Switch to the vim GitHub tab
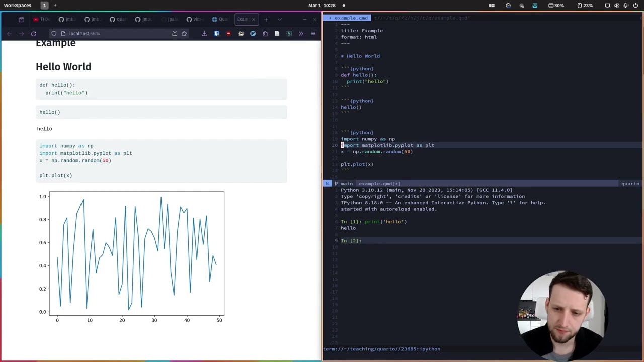This screenshot has height=362, width=644. click(195, 20)
